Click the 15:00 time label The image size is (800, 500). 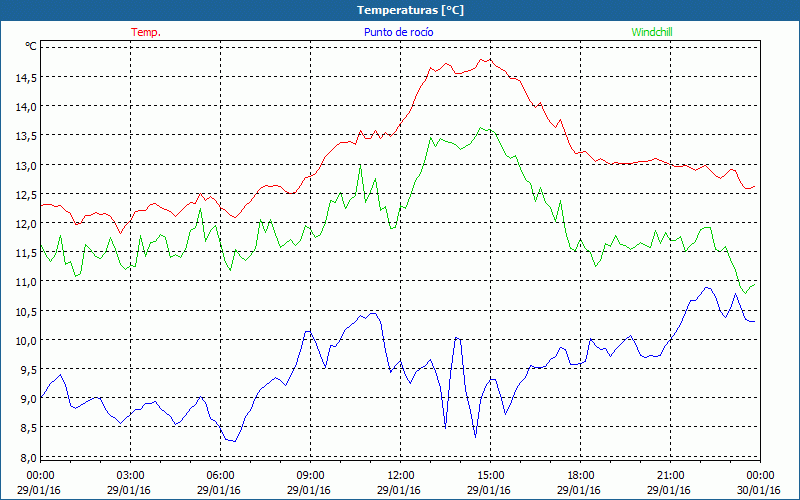(490, 476)
